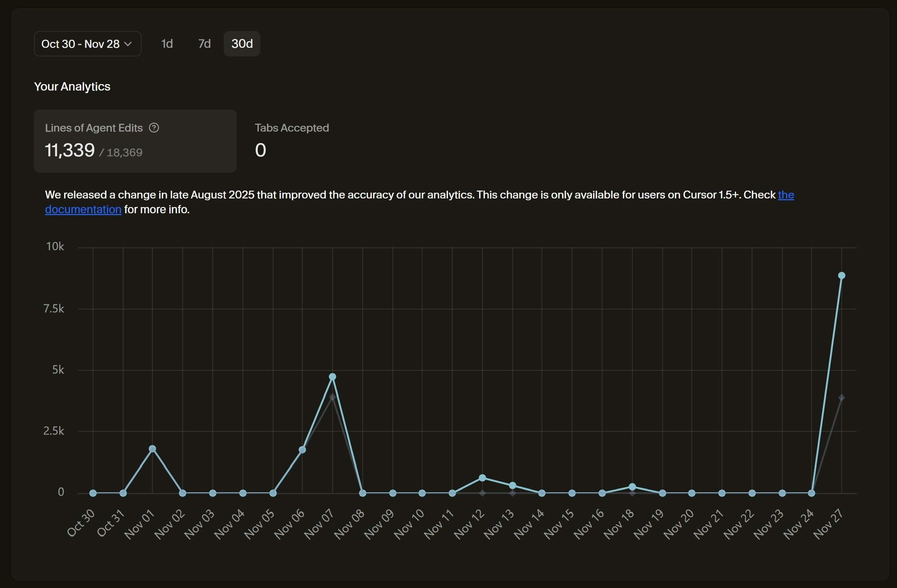This screenshot has width=897, height=588.
Task: Click the Nov 01 data point on chart
Action: pyautogui.click(x=153, y=449)
